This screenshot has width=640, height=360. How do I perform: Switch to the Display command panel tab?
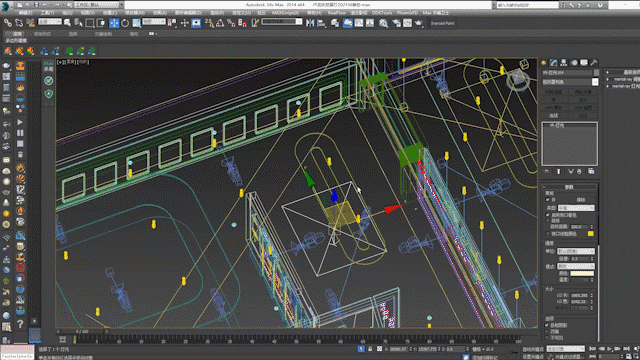pos(584,62)
